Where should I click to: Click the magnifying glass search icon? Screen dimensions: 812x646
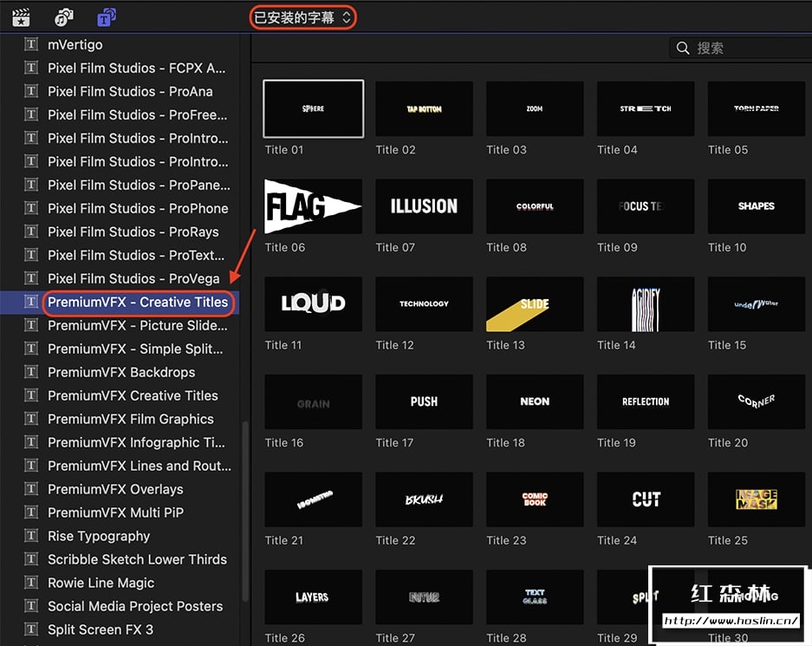(x=683, y=49)
